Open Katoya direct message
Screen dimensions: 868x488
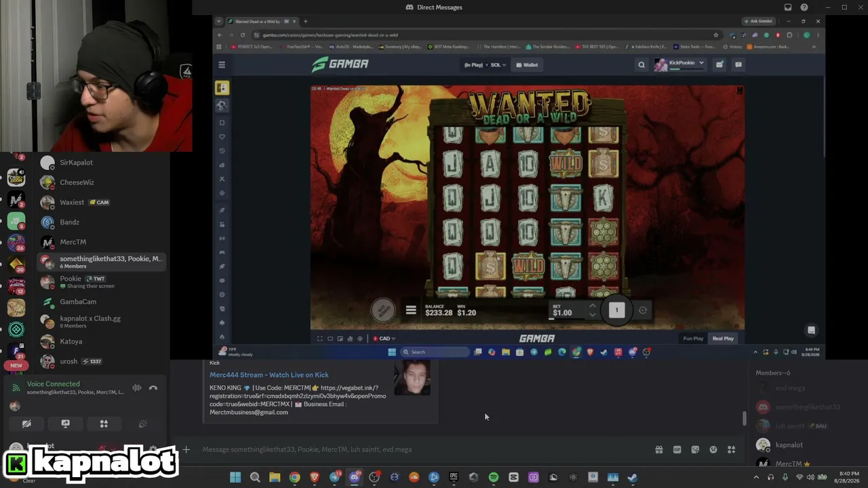[x=102, y=342]
